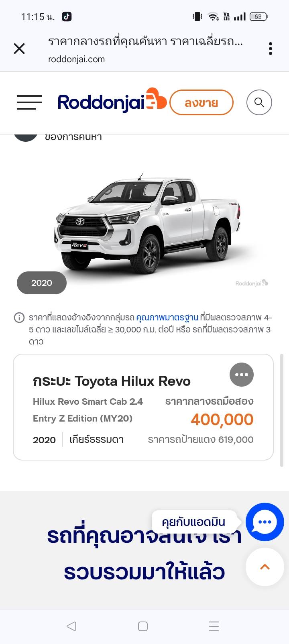Tap the scroll-to-top arrow button
Screen dimensions: 289x644
coord(265,567)
